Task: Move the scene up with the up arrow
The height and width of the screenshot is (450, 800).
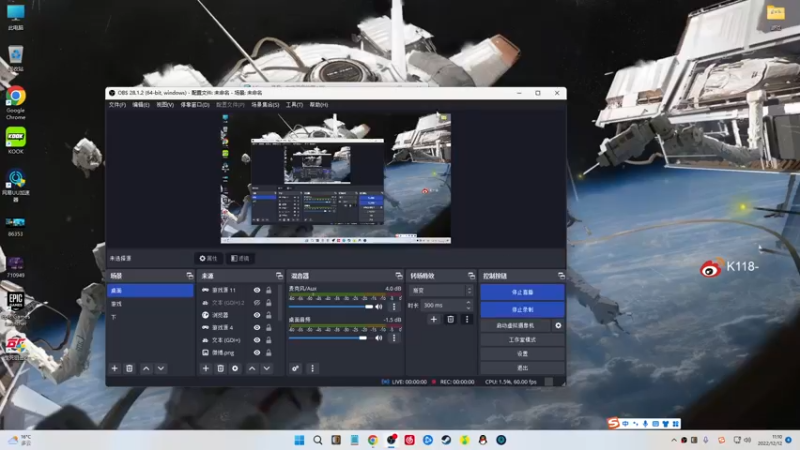Action: point(146,368)
